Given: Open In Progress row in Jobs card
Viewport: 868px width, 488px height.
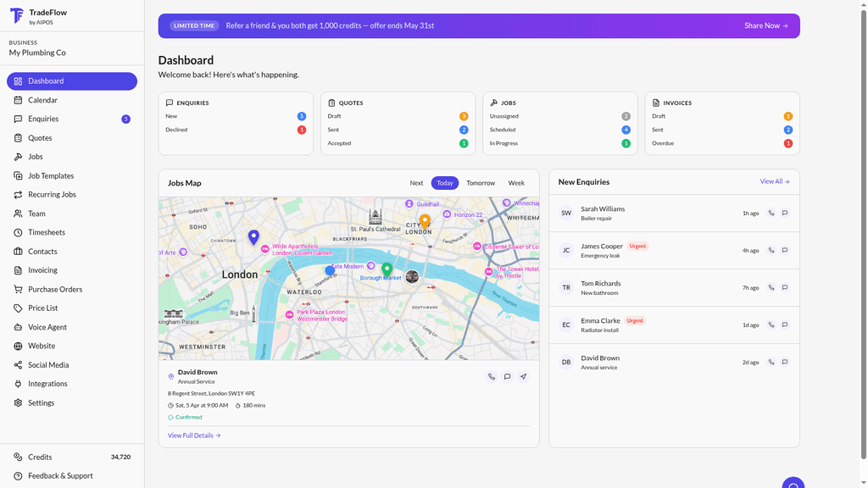Looking at the screenshot, I should [559, 143].
